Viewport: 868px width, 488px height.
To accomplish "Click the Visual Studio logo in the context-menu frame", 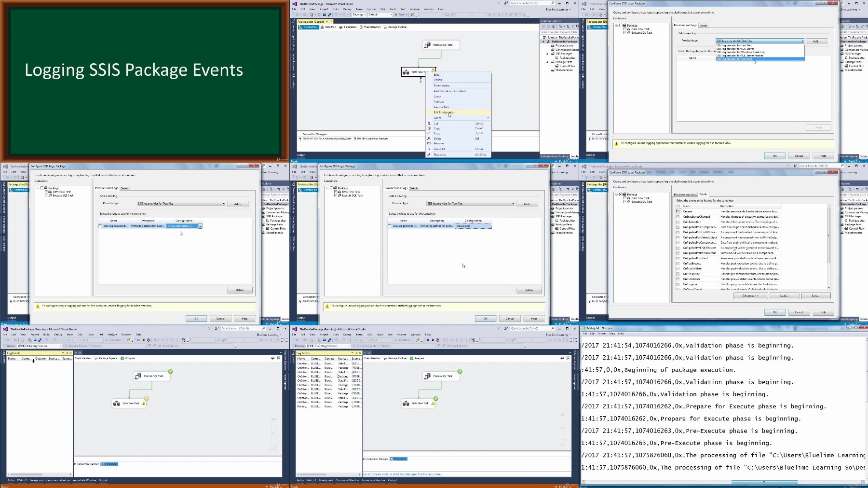I will click(295, 3).
